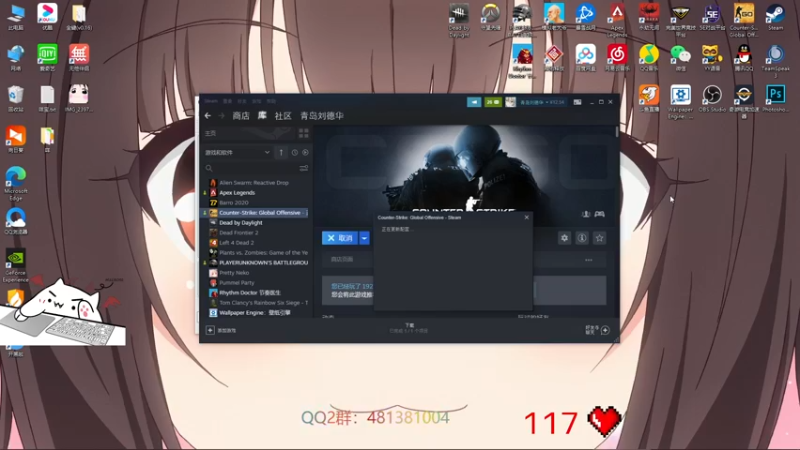This screenshot has height=450, width=800.
Task: Open the Tencent QQ penguin shortcut
Action: pyautogui.click(x=744, y=57)
